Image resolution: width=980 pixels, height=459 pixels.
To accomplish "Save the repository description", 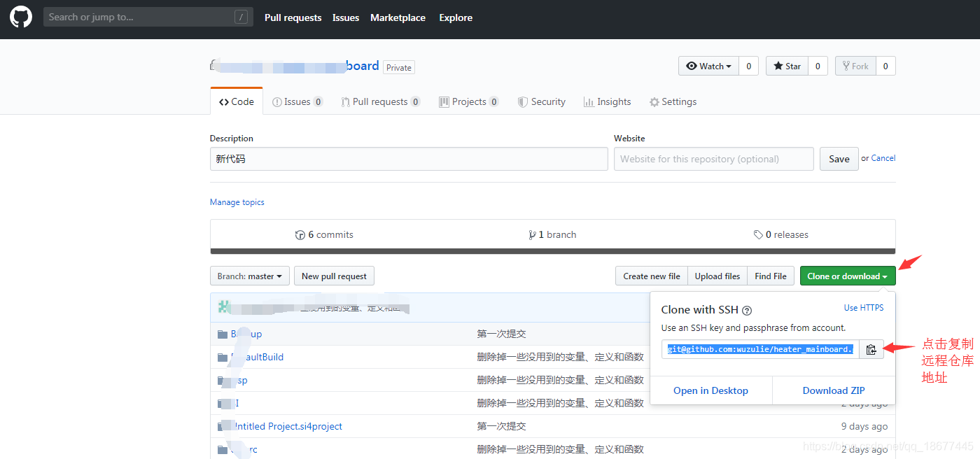I will [839, 159].
